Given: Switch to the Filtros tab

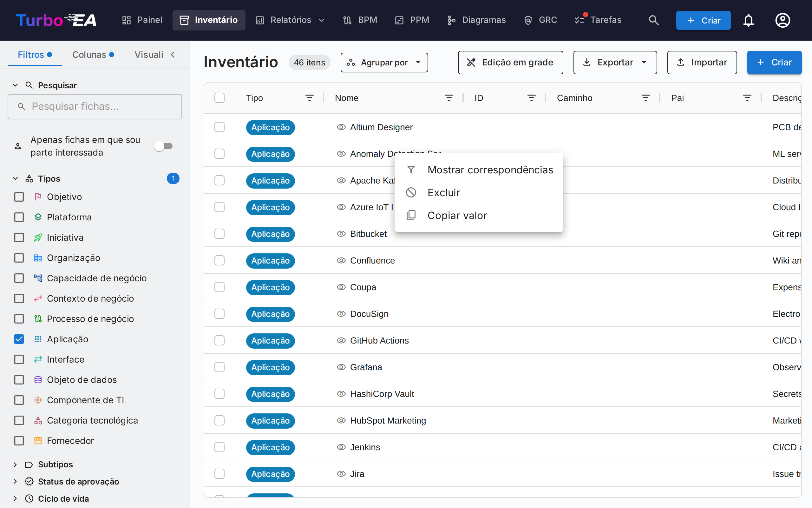Looking at the screenshot, I should [35, 54].
